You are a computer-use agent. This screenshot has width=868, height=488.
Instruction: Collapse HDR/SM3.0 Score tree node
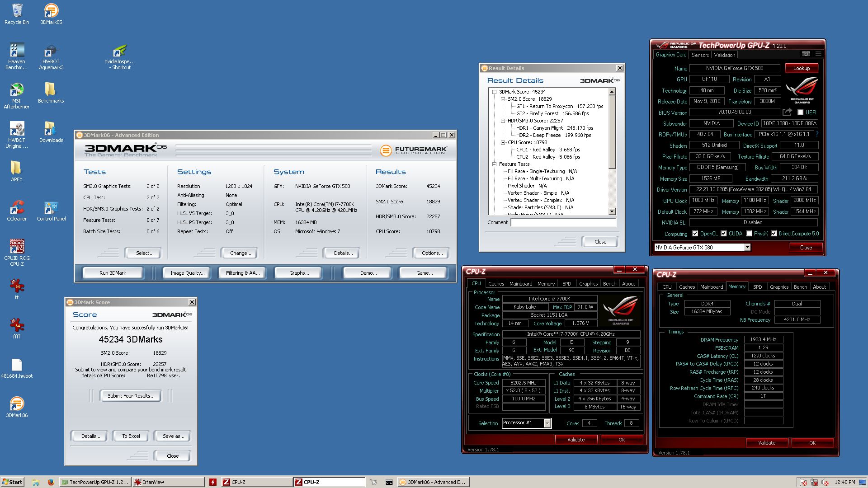(503, 121)
